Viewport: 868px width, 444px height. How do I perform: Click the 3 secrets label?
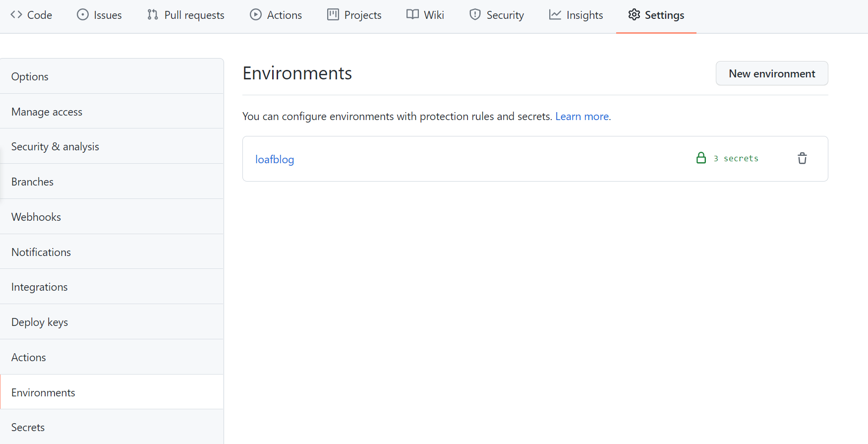click(x=736, y=158)
